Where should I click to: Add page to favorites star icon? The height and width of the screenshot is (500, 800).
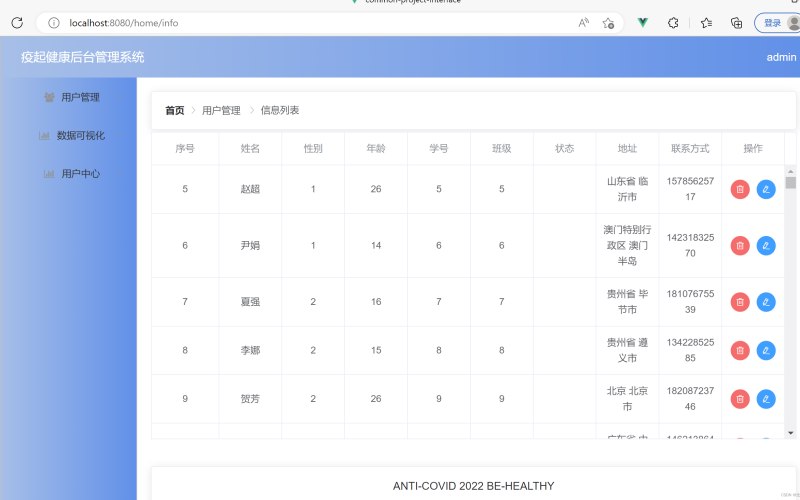tap(608, 22)
